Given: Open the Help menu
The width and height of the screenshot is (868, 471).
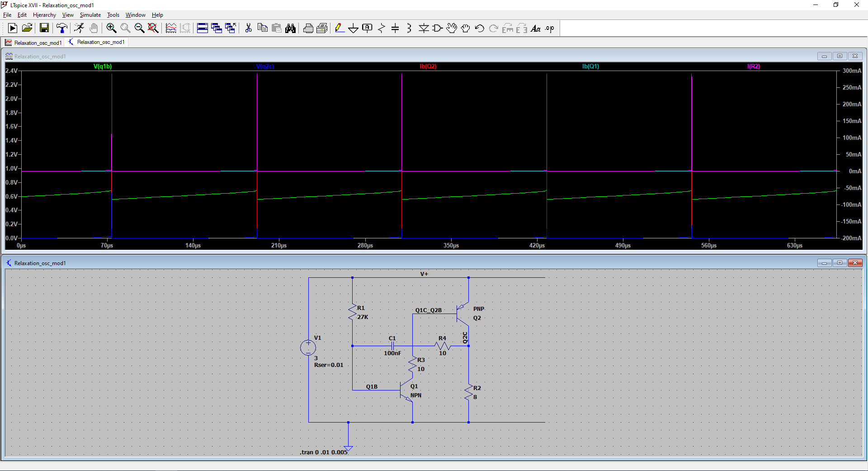Looking at the screenshot, I should tap(157, 15).
